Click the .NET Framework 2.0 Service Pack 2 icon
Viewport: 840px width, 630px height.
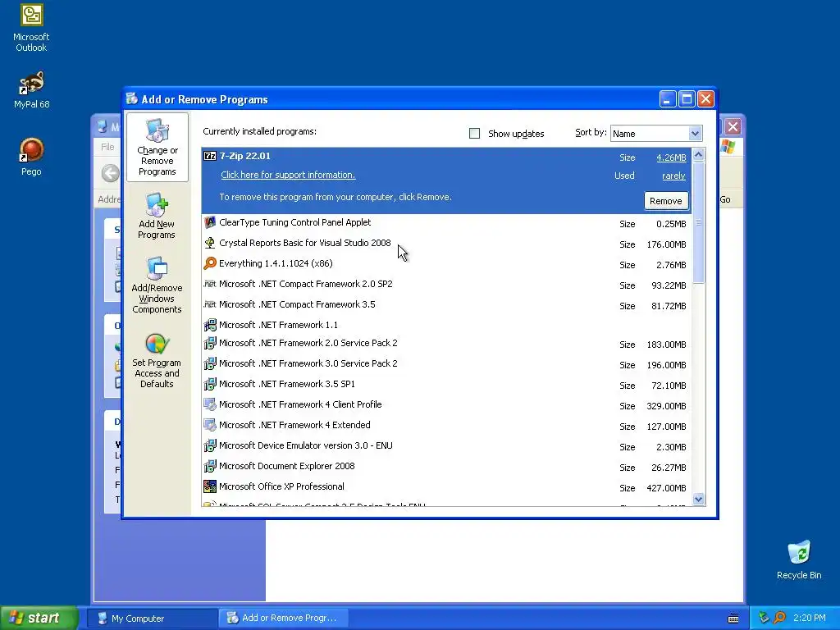point(210,343)
